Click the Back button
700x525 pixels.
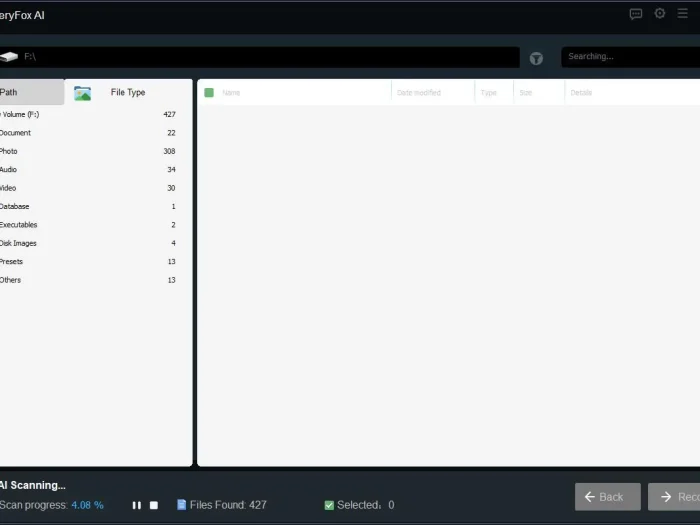pyautogui.click(x=607, y=497)
